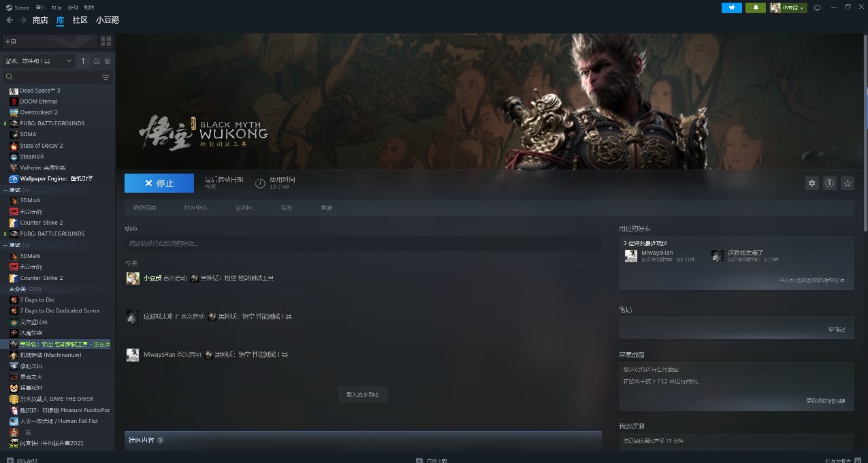Click the playtime clock icon
The width and height of the screenshot is (868, 463).
point(260,183)
